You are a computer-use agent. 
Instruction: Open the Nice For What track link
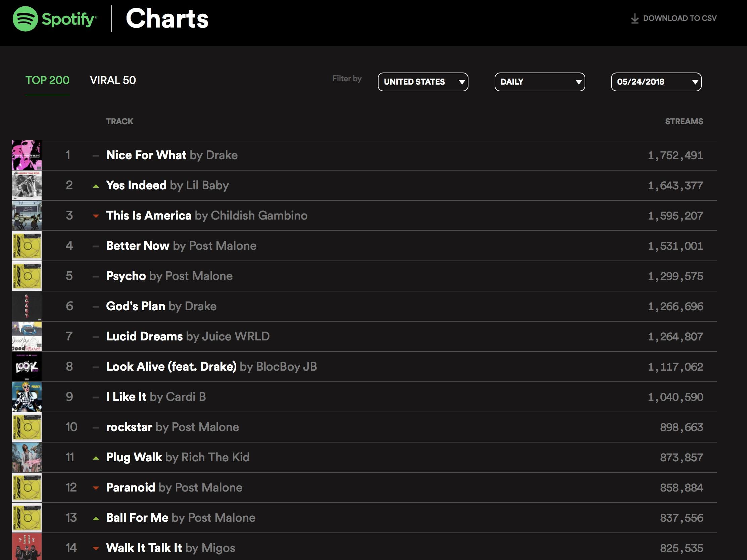coord(146,155)
